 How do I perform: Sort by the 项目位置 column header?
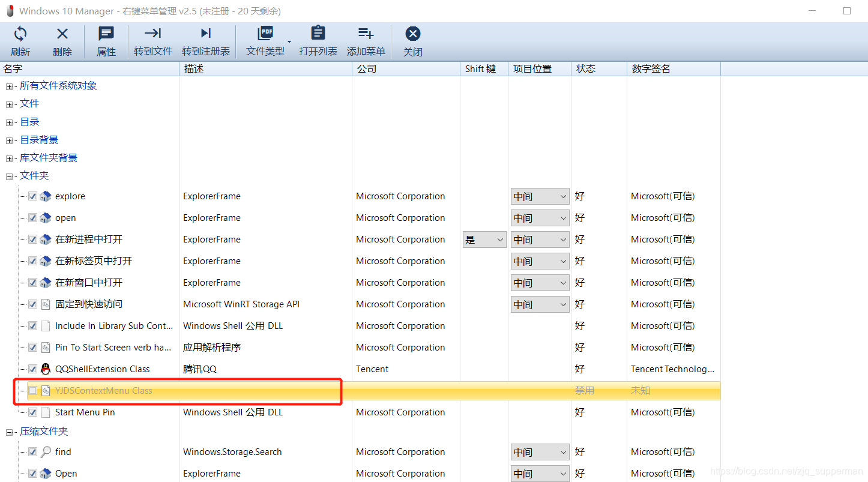540,69
